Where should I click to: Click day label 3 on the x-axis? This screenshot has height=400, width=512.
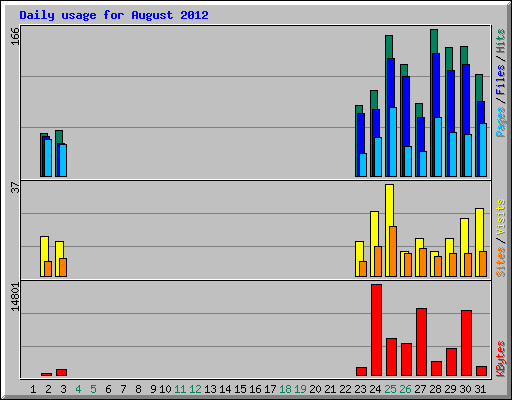tap(63, 389)
